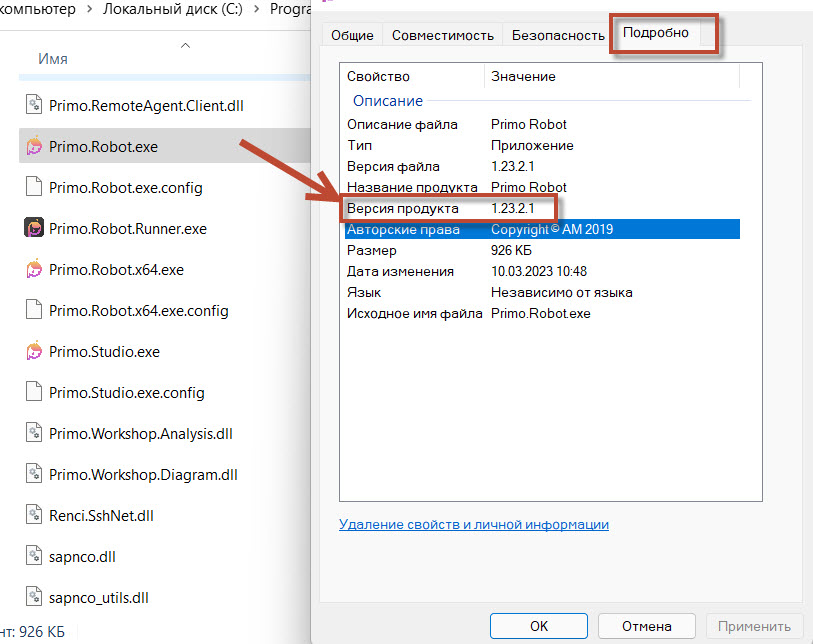
Task: Click the 10.03.2023 10:48 date value
Action: 539,271
